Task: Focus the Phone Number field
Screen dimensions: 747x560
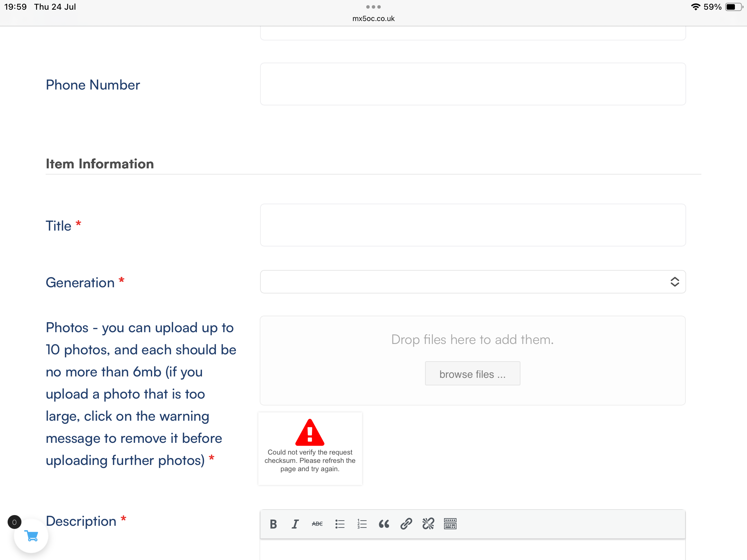Action: (x=473, y=84)
